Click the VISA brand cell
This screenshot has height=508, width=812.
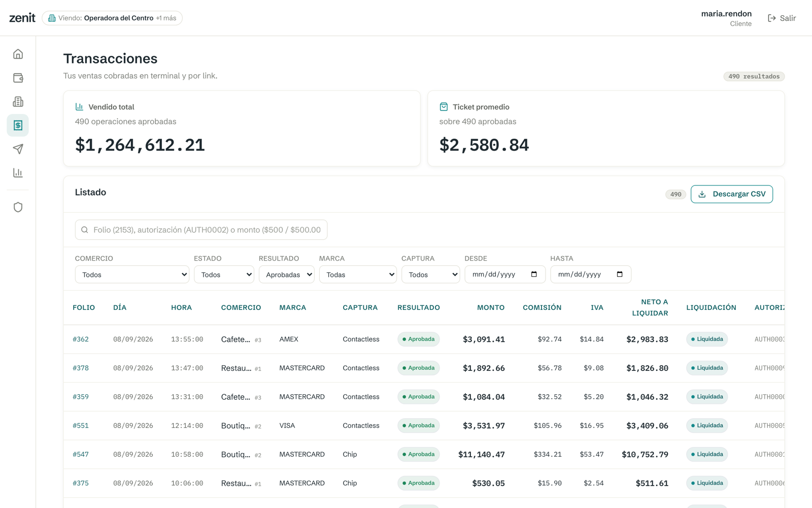[287, 426]
